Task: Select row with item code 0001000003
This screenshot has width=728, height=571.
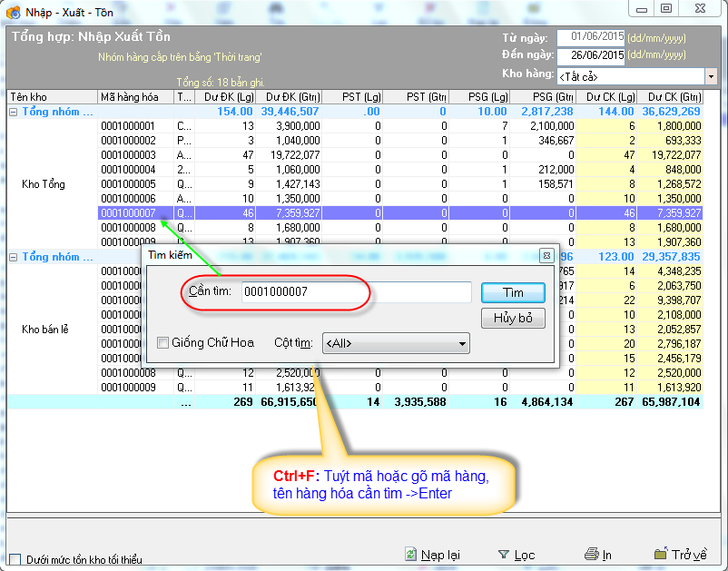Action: tap(128, 155)
